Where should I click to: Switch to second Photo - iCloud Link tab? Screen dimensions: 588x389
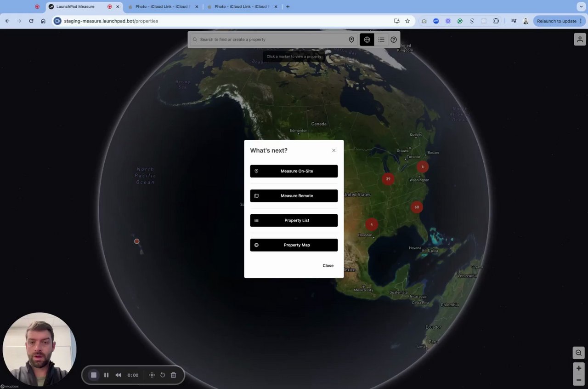242,7
